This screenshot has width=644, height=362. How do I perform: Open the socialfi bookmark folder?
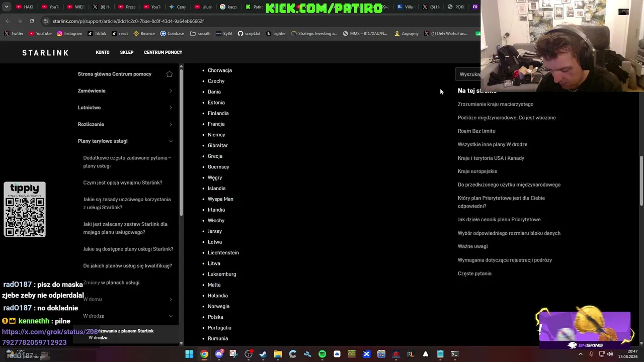[200, 34]
